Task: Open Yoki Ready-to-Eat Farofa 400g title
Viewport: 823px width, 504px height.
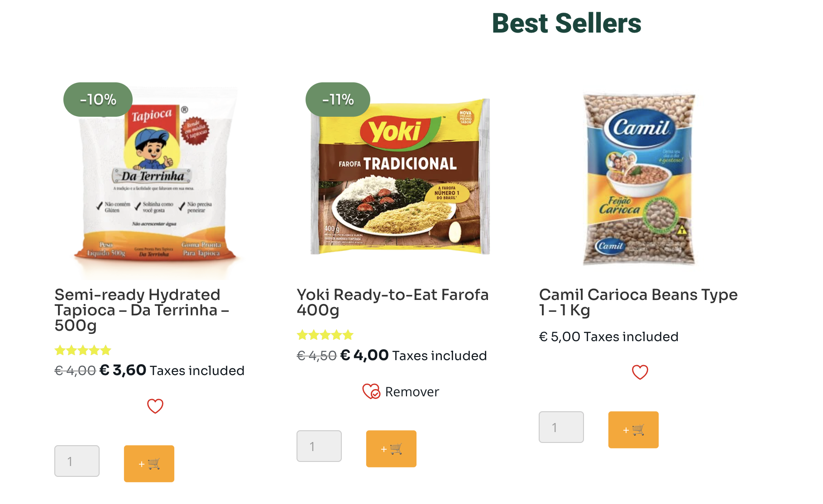Action: pos(392,302)
